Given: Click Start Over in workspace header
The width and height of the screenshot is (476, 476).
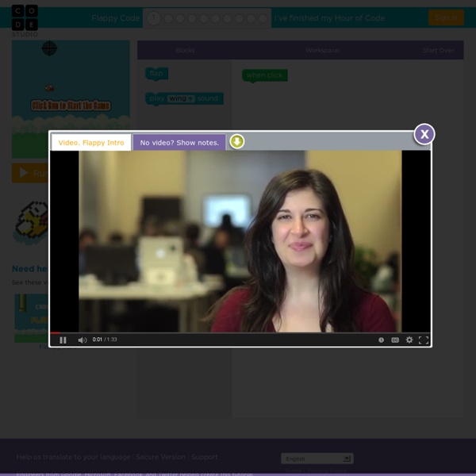Looking at the screenshot, I should click(439, 51).
